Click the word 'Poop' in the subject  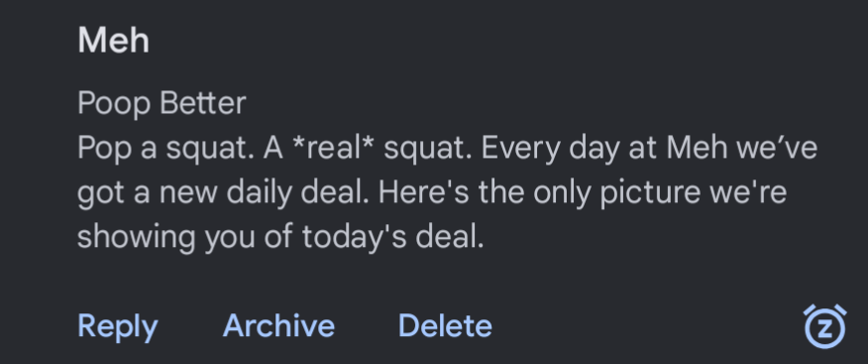(114, 103)
